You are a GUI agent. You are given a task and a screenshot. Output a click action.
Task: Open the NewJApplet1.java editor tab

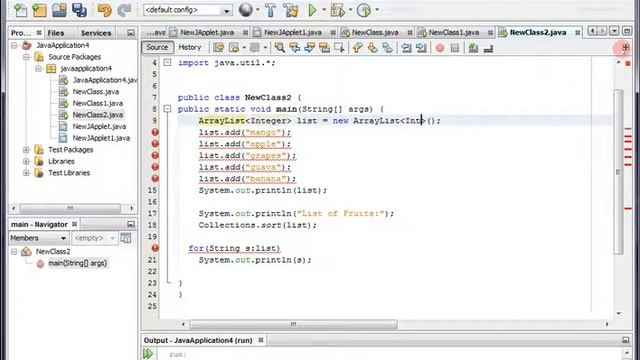(x=293, y=32)
